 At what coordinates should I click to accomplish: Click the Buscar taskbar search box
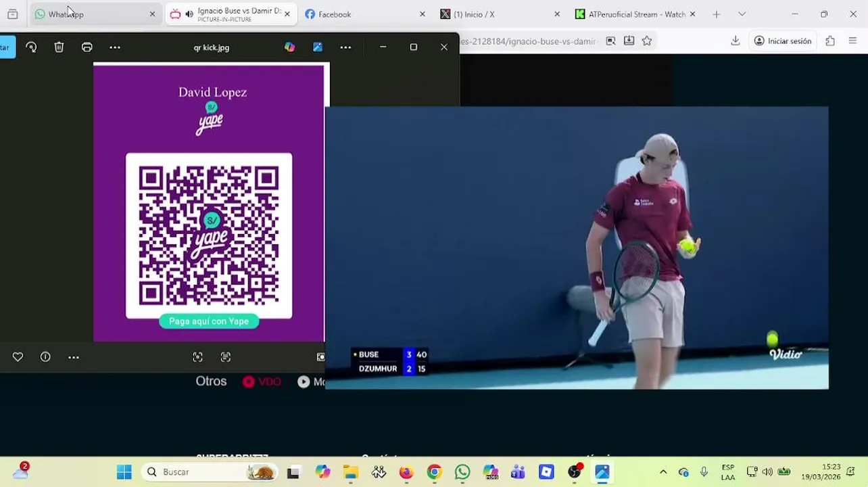point(210,472)
